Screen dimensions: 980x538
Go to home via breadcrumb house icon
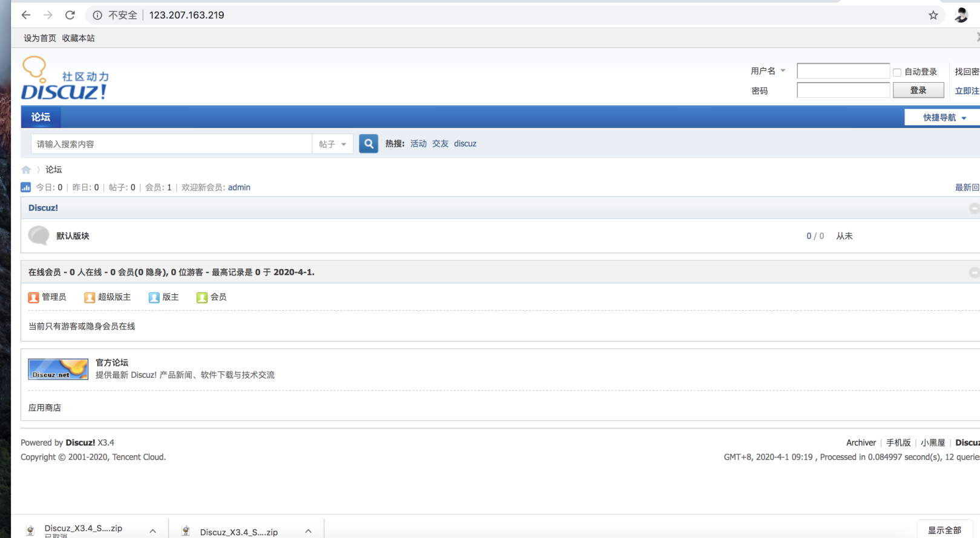[x=26, y=170]
